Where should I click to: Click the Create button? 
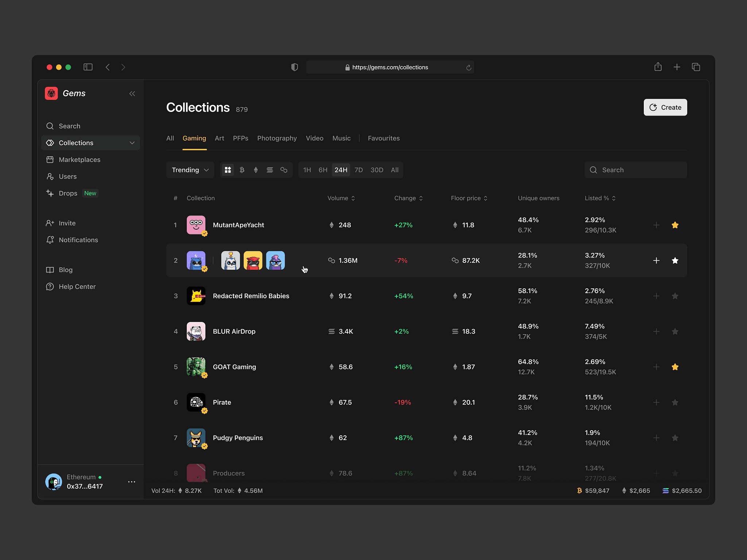665,107
